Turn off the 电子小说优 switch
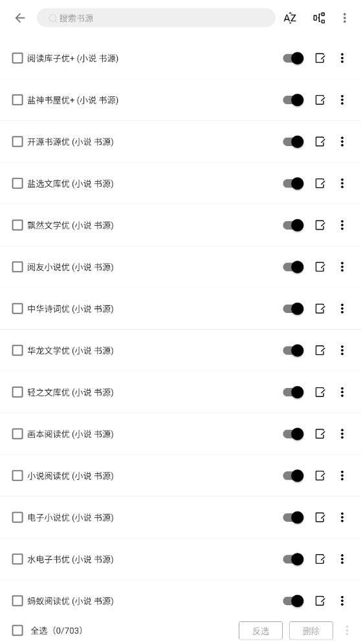361x644 pixels. (x=293, y=517)
